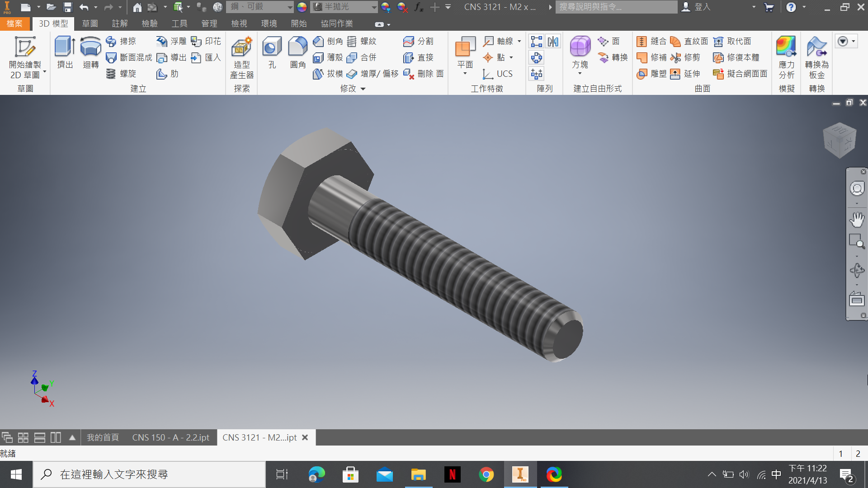Select the Extrude (擠出) tool
Image resolution: width=868 pixels, height=488 pixels.
pyautogui.click(x=65, y=52)
